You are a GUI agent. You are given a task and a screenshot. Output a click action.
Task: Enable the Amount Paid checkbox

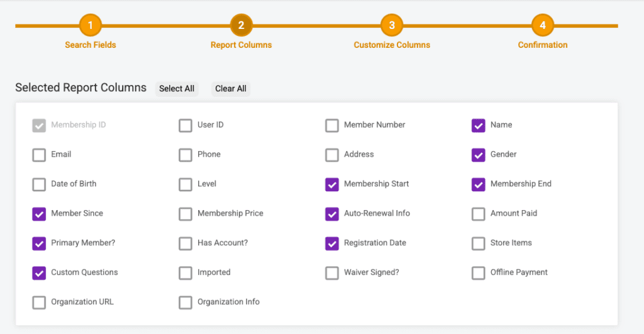pos(479,214)
